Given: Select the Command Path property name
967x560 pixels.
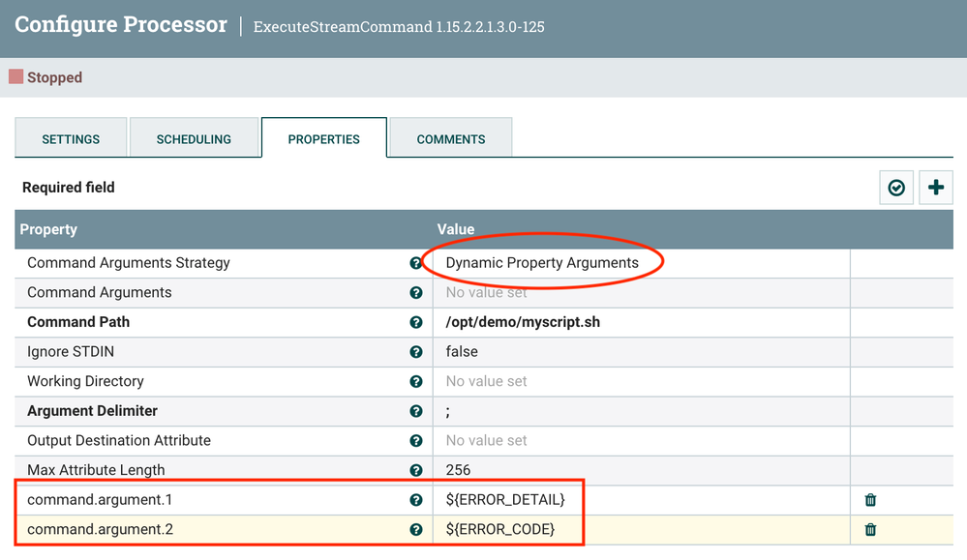Looking at the screenshot, I should coord(78,322).
